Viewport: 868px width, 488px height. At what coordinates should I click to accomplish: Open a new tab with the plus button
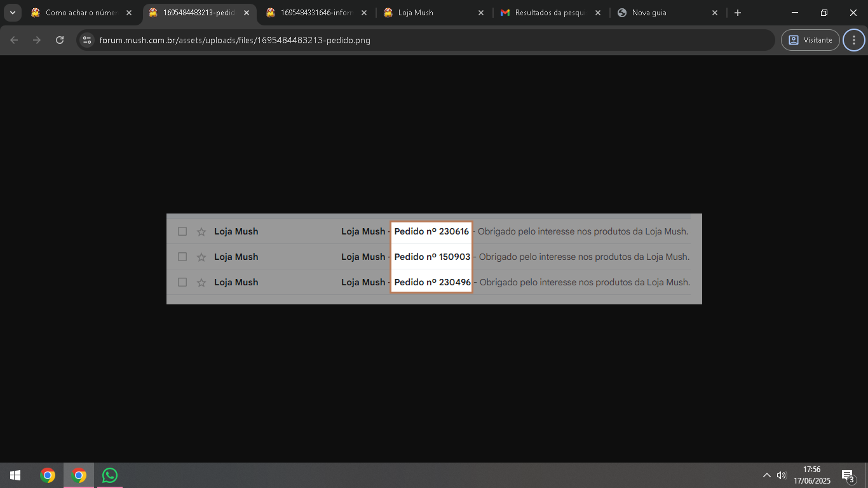coord(738,13)
